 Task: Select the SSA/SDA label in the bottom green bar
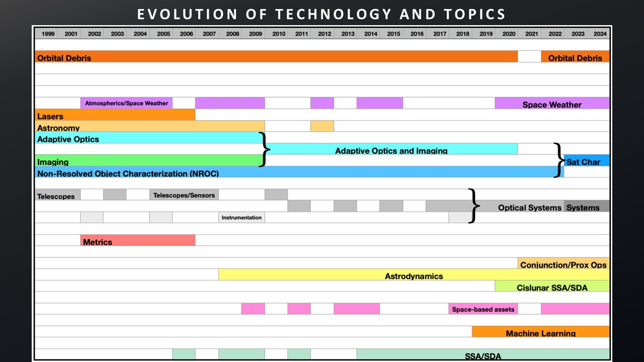483,356
